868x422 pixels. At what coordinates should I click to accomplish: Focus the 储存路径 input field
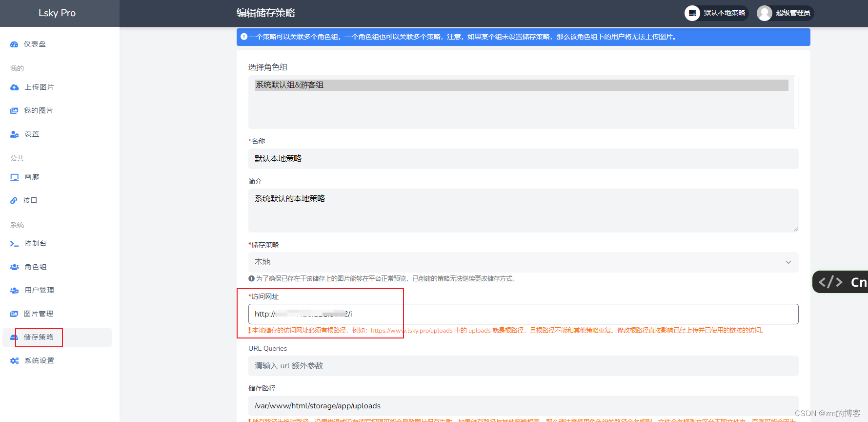(523, 406)
